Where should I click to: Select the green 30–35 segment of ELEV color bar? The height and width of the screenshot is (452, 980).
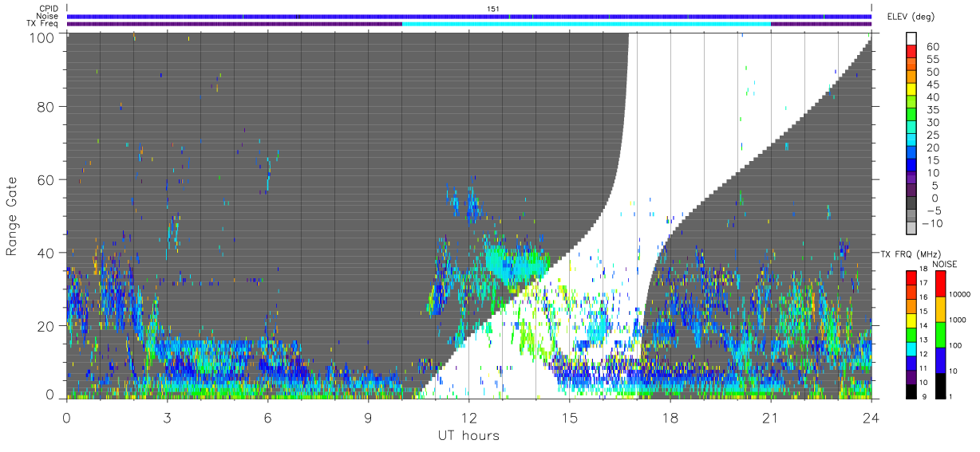911,116
